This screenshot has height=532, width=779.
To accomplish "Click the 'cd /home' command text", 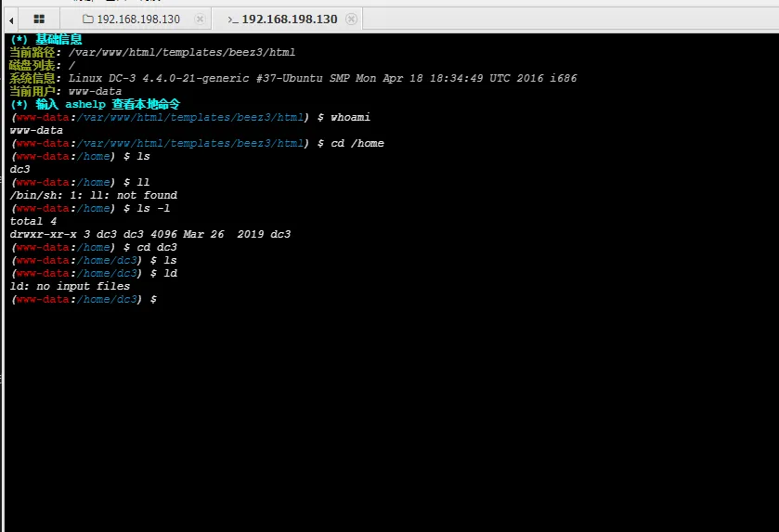I will (357, 143).
